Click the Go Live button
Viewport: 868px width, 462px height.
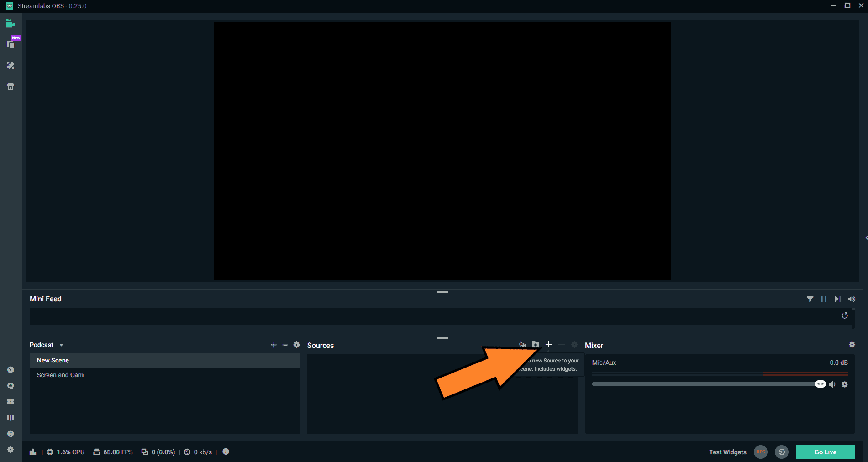tap(825, 451)
